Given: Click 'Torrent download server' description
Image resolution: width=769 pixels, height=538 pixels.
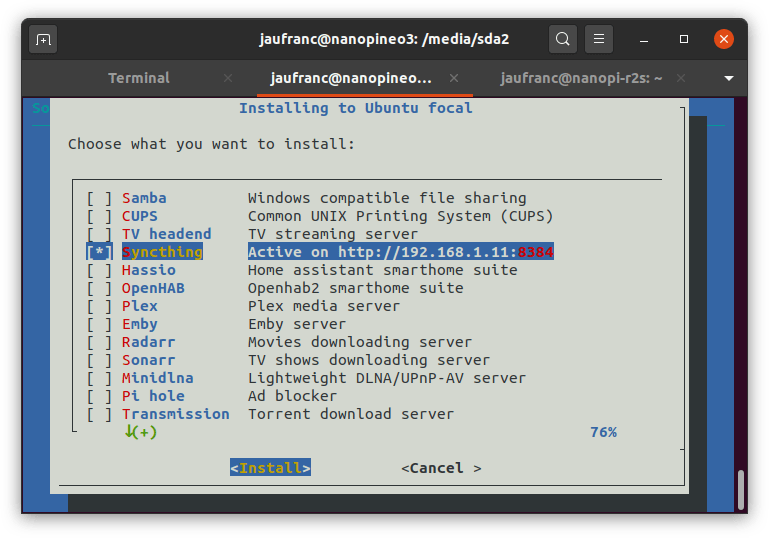Looking at the screenshot, I should (x=351, y=414).
